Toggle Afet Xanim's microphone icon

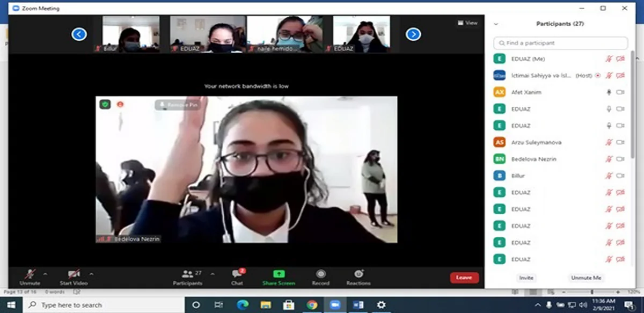click(x=609, y=92)
